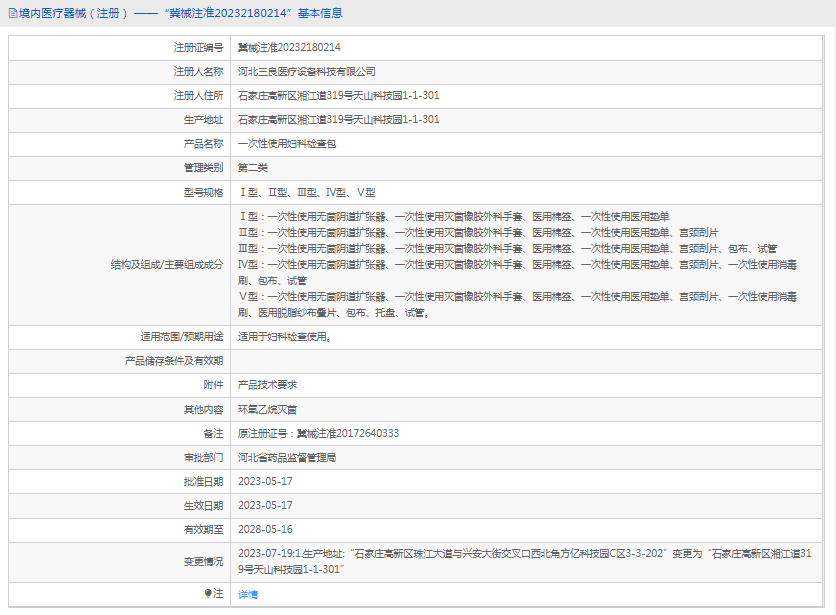Screen dimensions: 836x615
Task: Click the 第二类 management class value
Action: click(253, 167)
